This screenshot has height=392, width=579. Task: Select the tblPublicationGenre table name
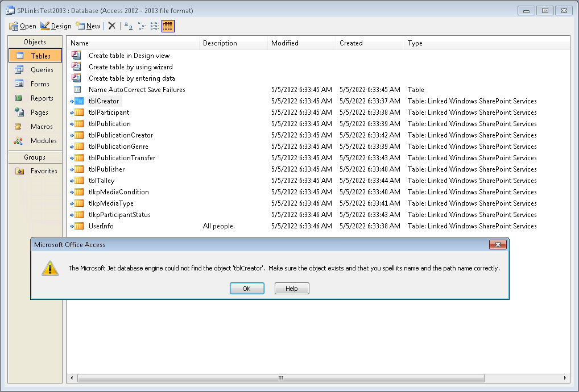(x=118, y=147)
